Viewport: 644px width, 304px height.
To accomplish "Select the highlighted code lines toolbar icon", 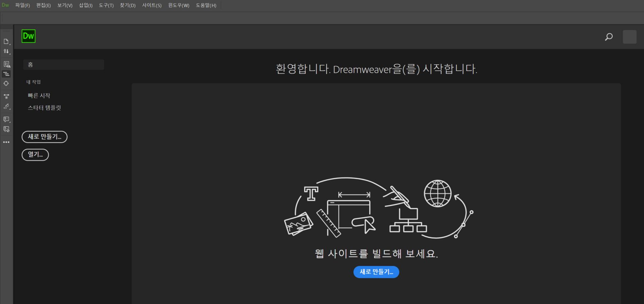I will pyautogui.click(x=6, y=74).
